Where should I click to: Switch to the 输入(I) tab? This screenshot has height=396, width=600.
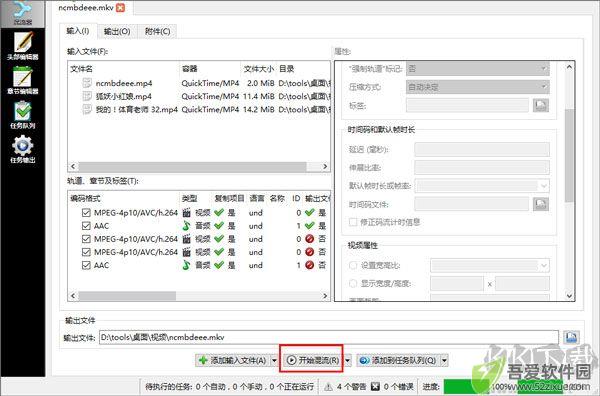click(x=78, y=31)
